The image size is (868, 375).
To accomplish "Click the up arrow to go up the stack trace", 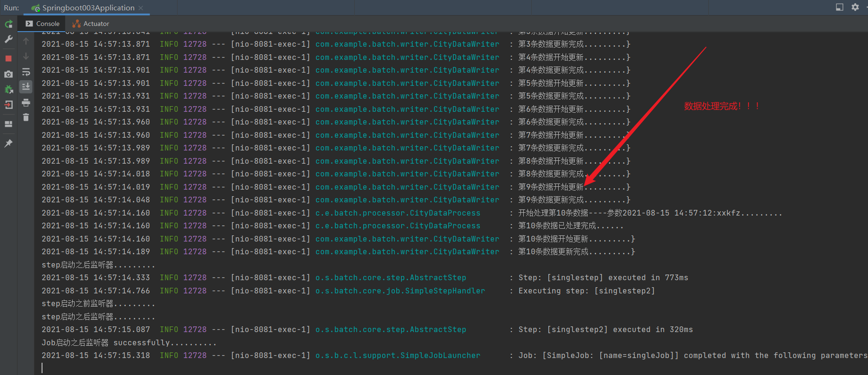I will point(26,41).
